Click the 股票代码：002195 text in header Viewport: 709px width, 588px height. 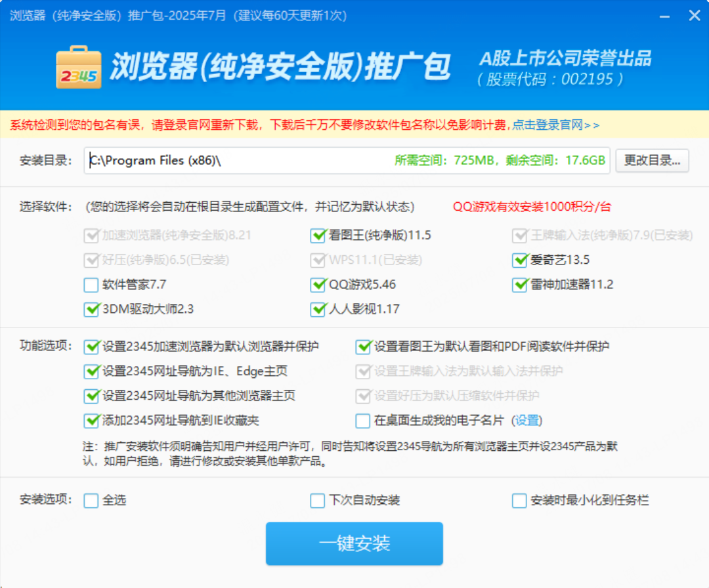[x=550, y=79]
